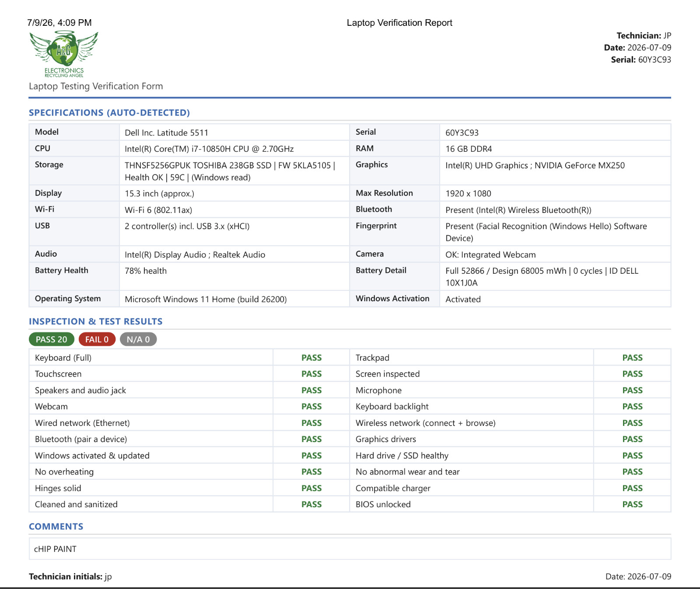Select serial 60Y3C93 in the specifications table
The image size is (700, 589).
pyautogui.click(x=462, y=132)
